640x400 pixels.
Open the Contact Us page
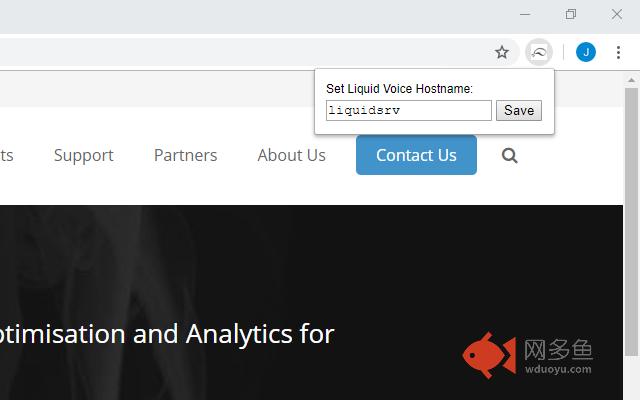tap(416, 155)
